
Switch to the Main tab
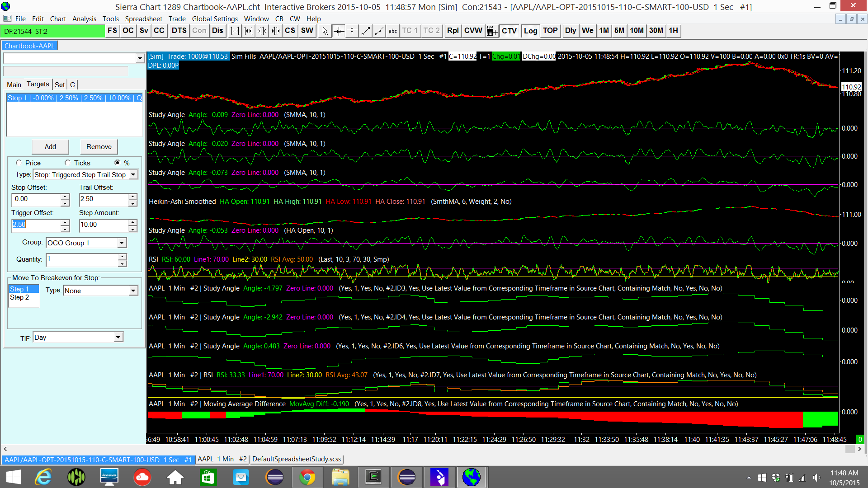pyautogui.click(x=14, y=84)
